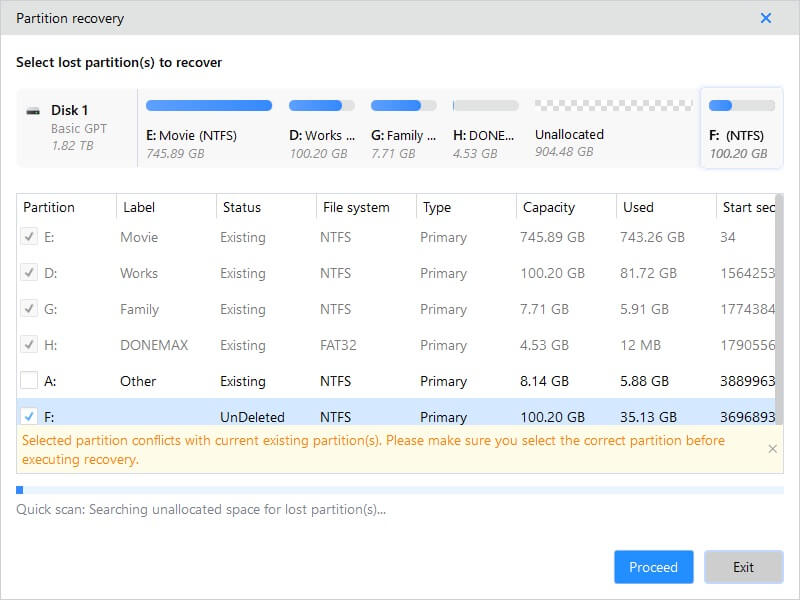Click the '1.82 TB' disk size text
Image resolution: width=800 pixels, height=600 pixels.
pyautogui.click(x=72, y=146)
